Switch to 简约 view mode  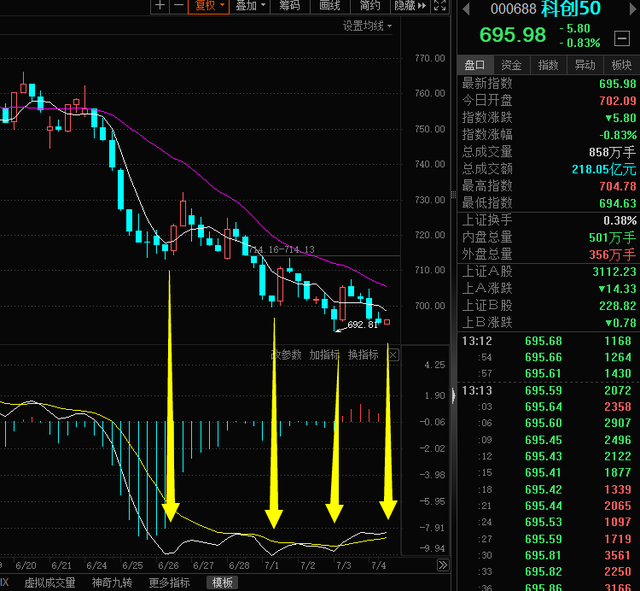pyautogui.click(x=370, y=6)
